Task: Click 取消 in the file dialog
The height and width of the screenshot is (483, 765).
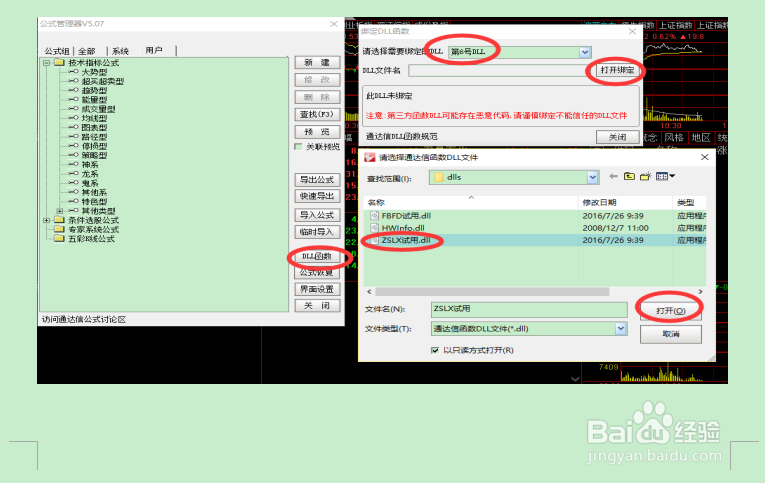Action: [x=671, y=334]
